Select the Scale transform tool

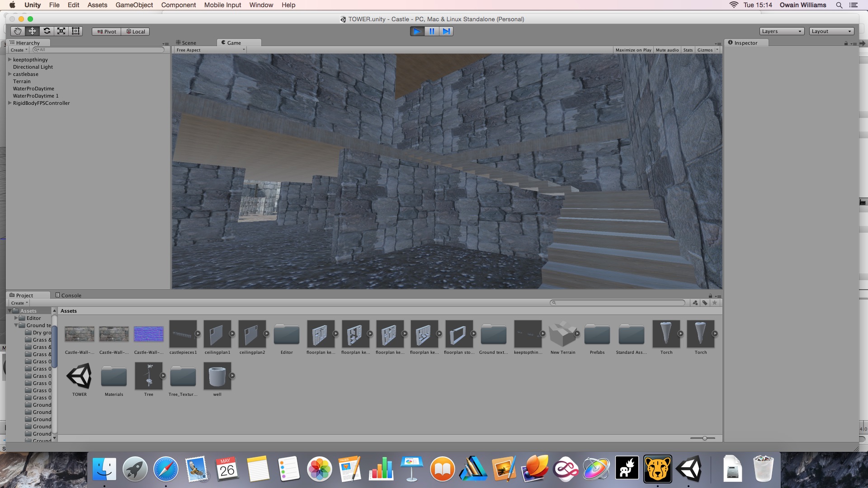coord(61,31)
